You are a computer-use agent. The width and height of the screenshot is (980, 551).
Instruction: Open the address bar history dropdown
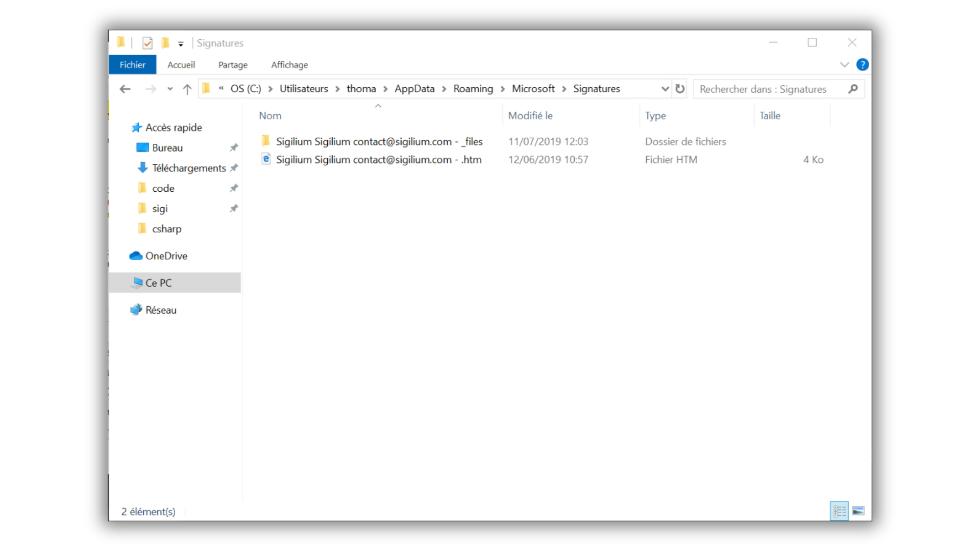tap(665, 89)
